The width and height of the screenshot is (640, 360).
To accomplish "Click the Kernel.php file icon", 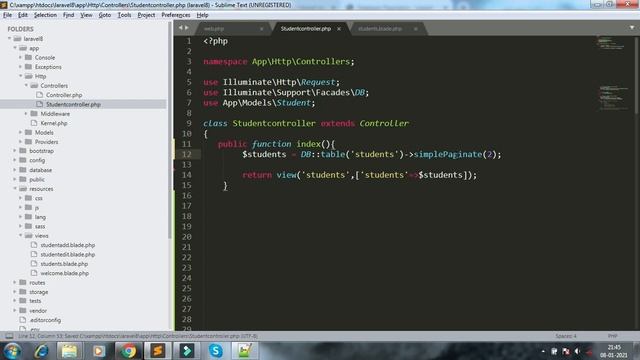I will (34, 123).
